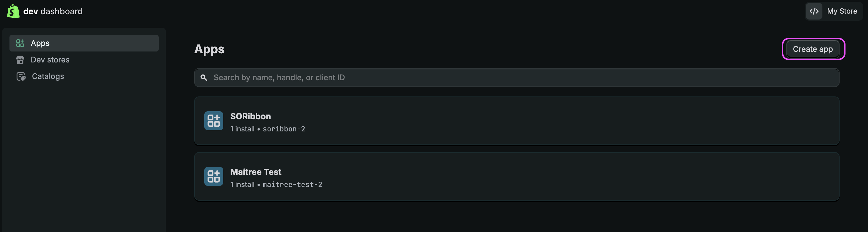This screenshot has height=232, width=868.
Task: Open the SORibbon app entry
Action: [x=250, y=116]
